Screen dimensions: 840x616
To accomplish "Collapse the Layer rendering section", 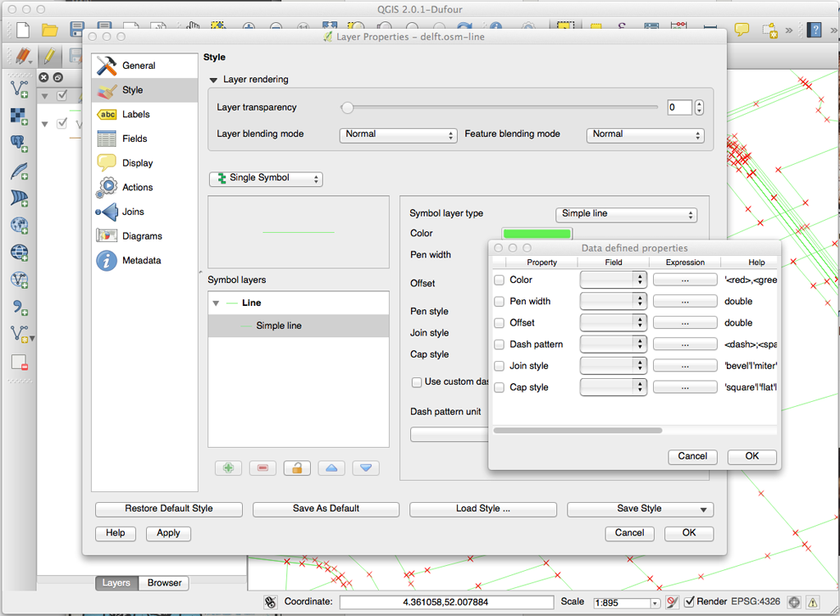I will coord(214,80).
